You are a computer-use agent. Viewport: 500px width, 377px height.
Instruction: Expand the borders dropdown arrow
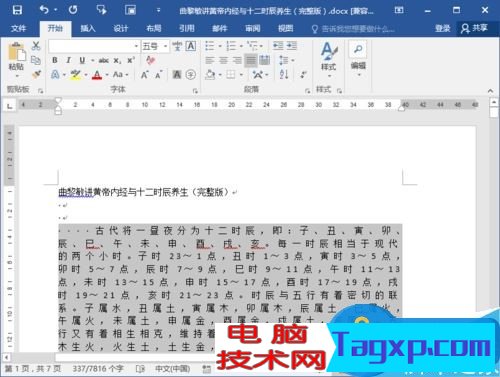pos(241,75)
